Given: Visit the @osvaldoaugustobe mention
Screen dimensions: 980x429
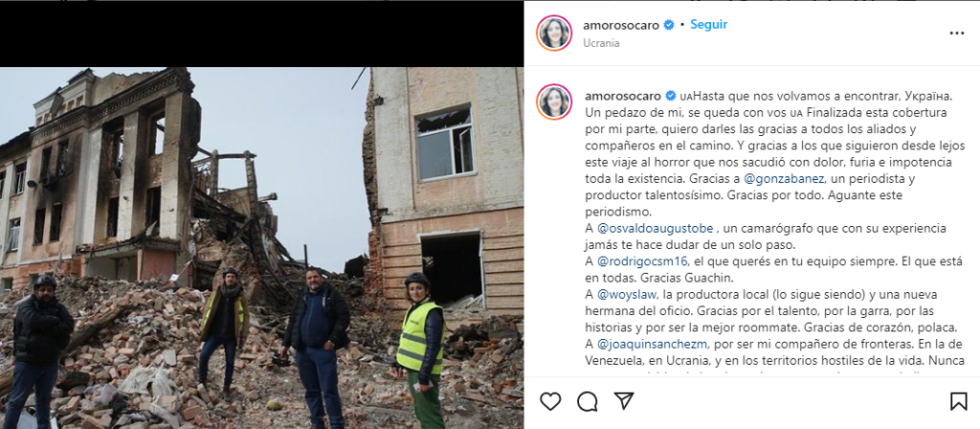Looking at the screenshot, I should tap(657, 228).
